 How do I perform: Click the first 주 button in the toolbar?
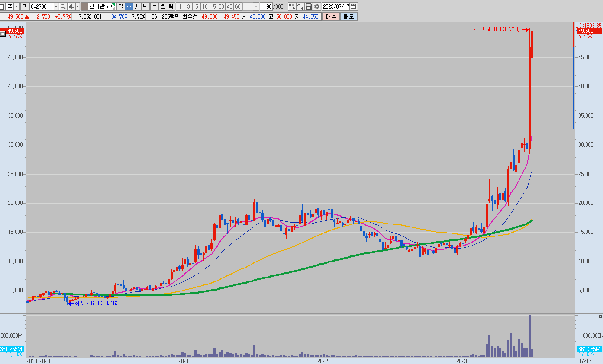pos(10,6)
